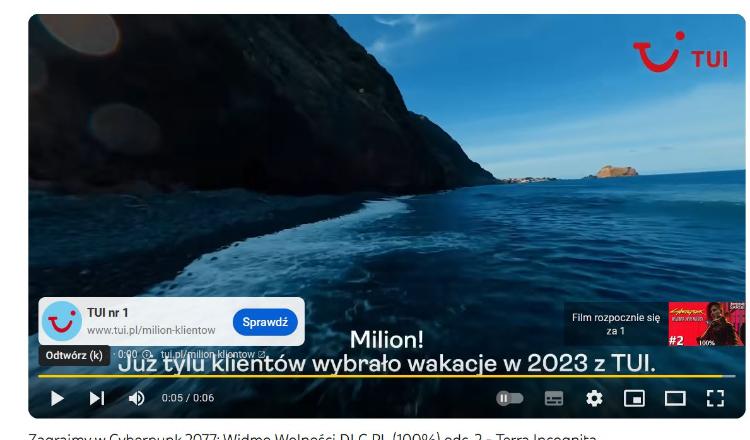This screenshot has height=440, width=750.
Task: Click the "TUI nr 1" ad title
Action: [x=108, y=313]
